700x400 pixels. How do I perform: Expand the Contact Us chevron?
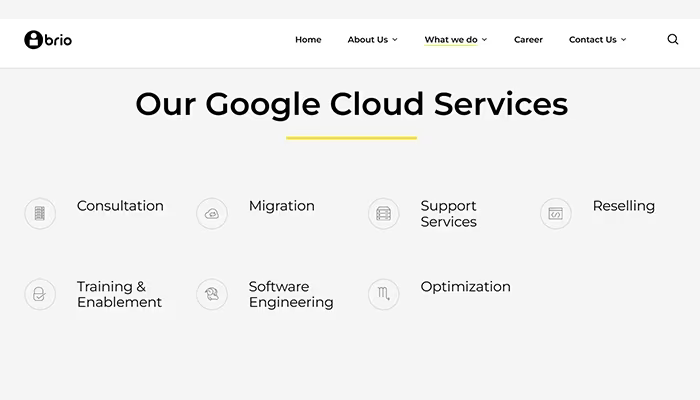click(624, 40)
